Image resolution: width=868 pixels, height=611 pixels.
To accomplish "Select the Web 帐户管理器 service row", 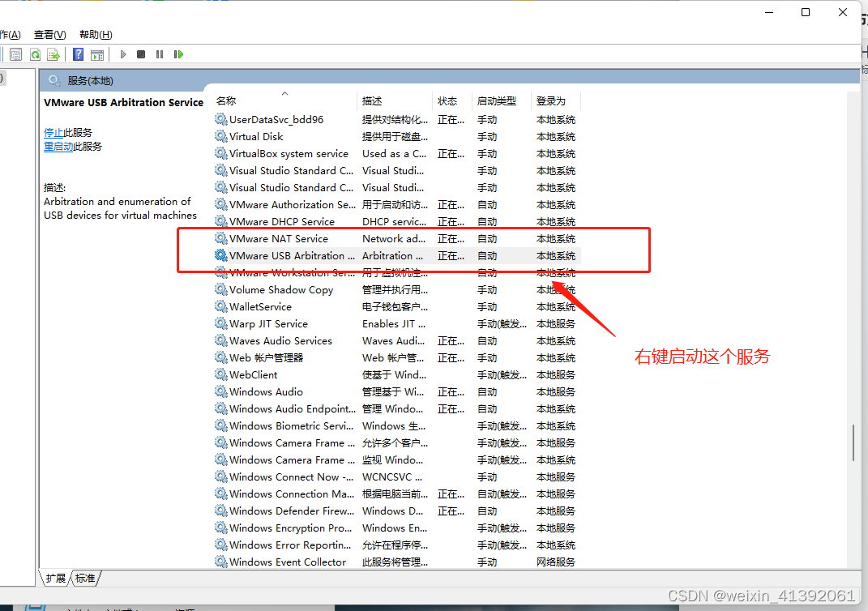I will coord(396,357).
